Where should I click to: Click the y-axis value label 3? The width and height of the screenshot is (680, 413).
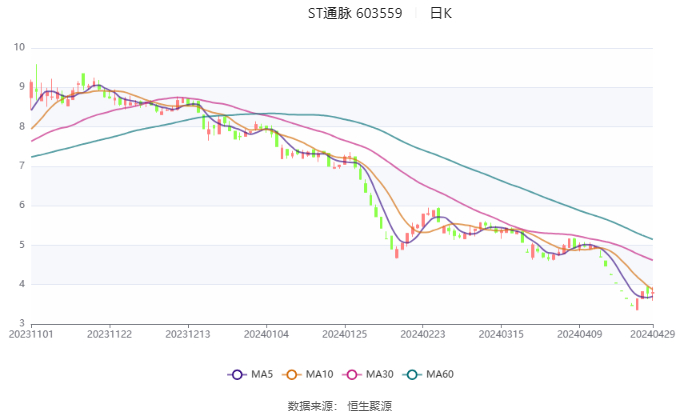22,324
